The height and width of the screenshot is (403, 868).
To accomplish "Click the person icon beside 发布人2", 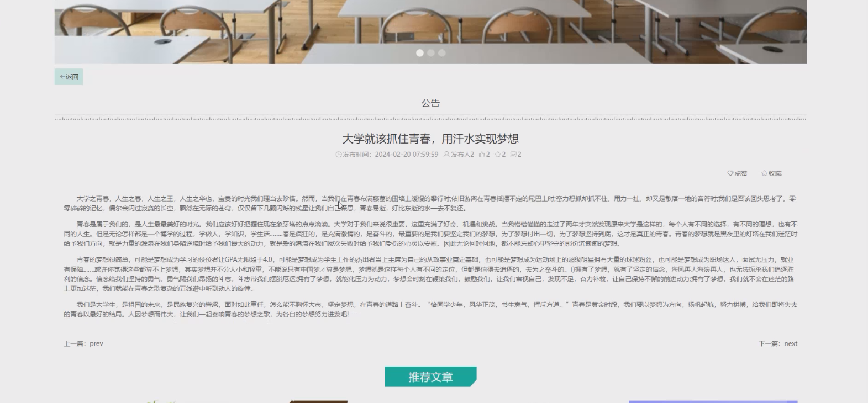I will tap(446, 155).
